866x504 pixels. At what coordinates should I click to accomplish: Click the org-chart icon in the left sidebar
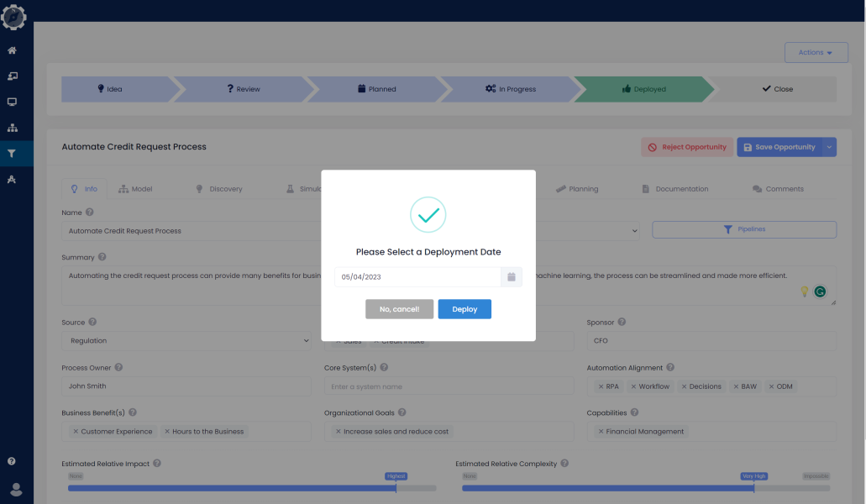click(x=13, y=127)
